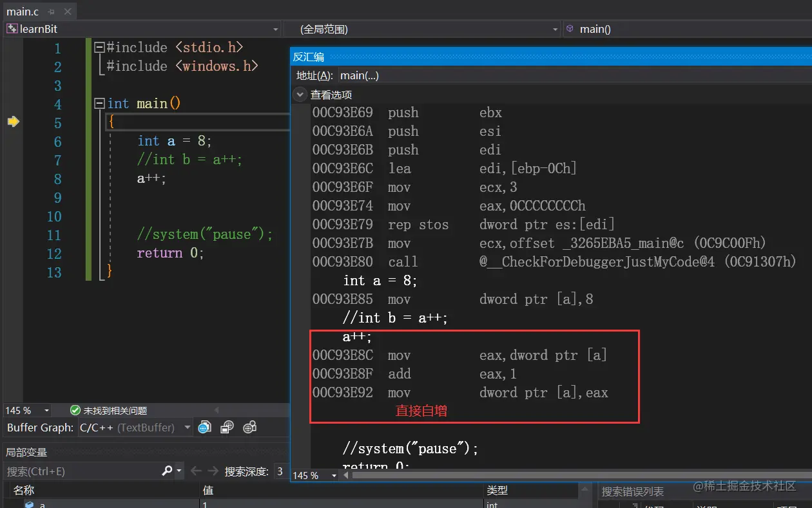Click third Buffer Graph globe-lock icon

(x=250, y=427)
